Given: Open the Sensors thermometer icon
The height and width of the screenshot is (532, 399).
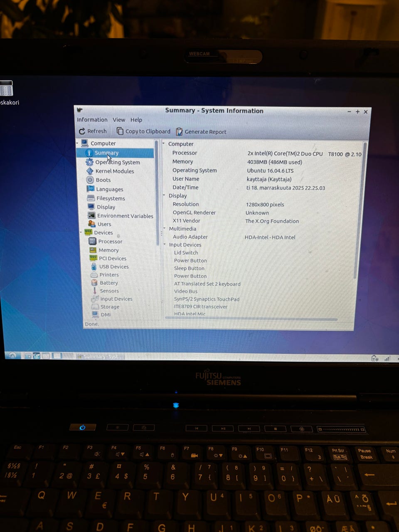Looking at the screenshot, I should (x=95, y=291).
